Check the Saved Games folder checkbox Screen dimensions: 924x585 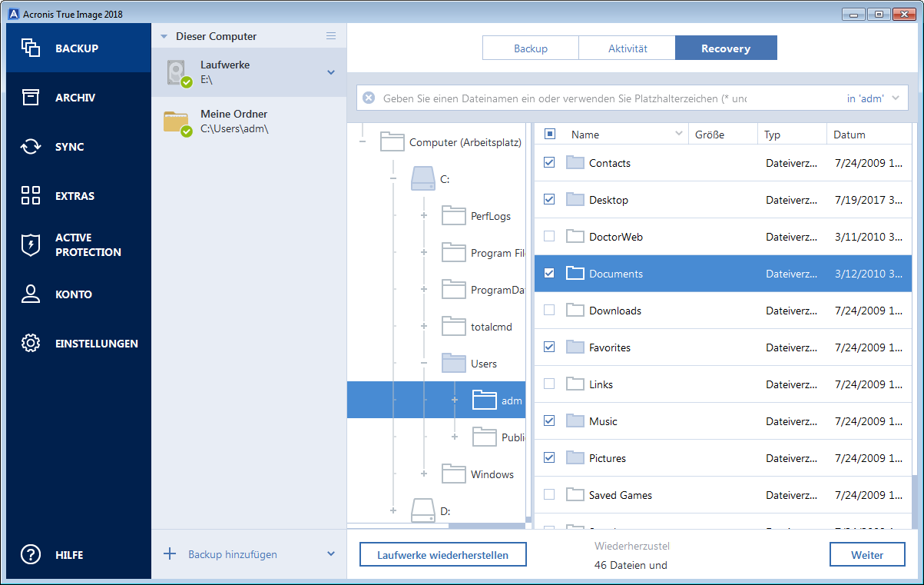549,494
